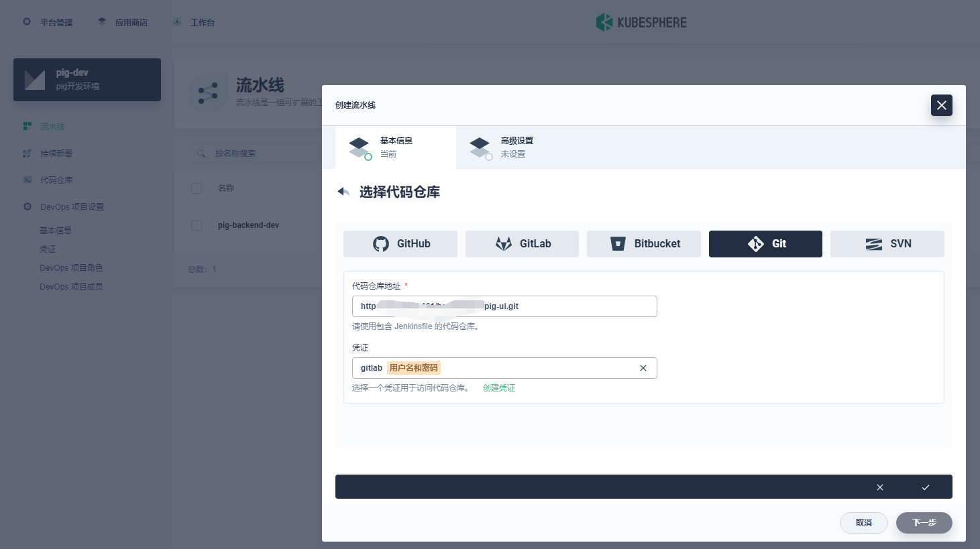
Task: Click the 用户名和密码 credential type tag
Action: click(414, 368)
